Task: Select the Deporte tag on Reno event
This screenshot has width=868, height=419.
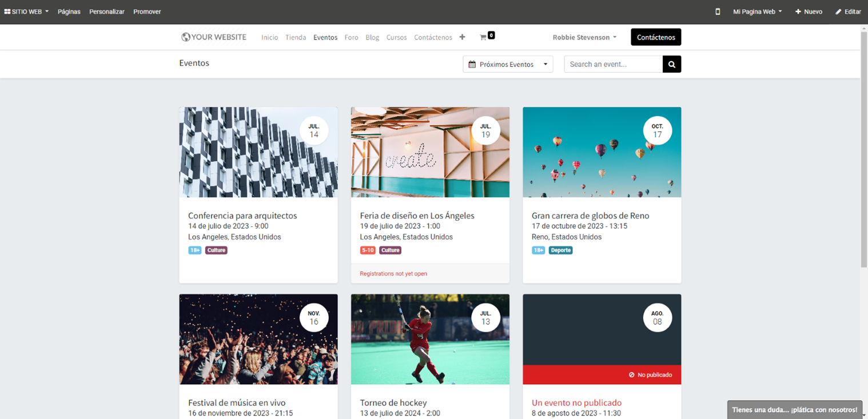Action: tap(560, 250)
